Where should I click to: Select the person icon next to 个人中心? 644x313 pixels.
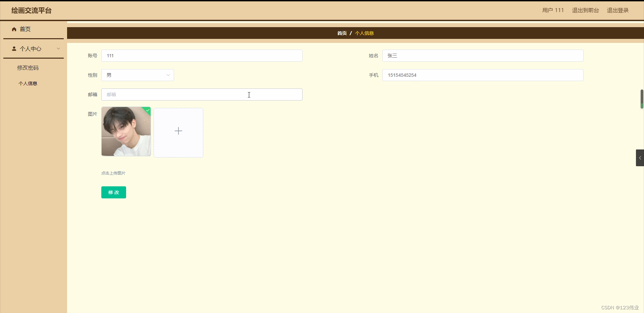point(14,49)
